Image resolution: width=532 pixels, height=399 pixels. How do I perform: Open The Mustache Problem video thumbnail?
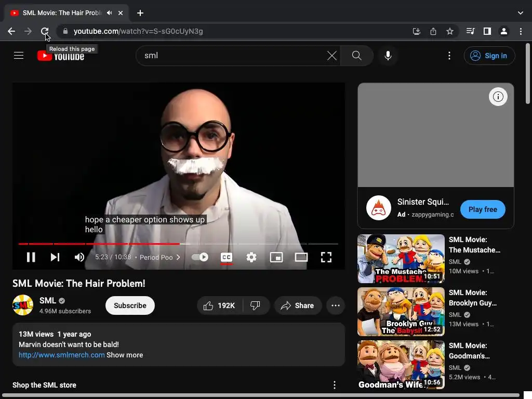(401, 259)
